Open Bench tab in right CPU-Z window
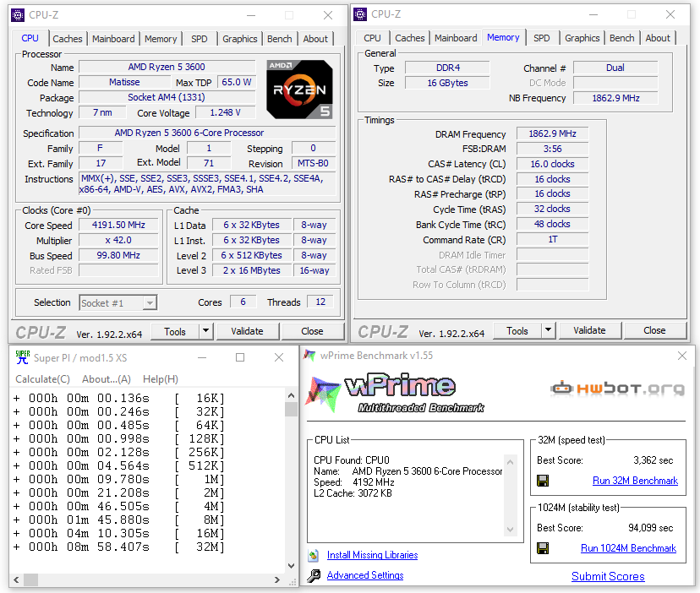 pos(622,38)
